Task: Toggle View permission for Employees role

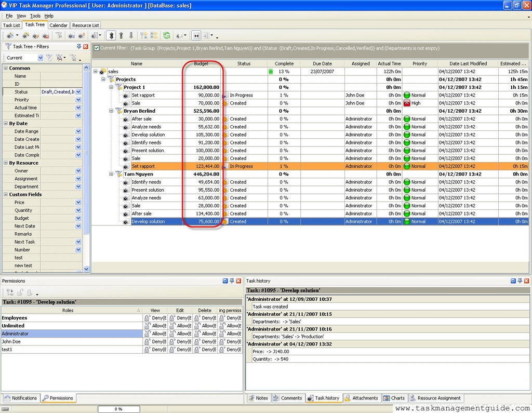Action: click(155, 318)
